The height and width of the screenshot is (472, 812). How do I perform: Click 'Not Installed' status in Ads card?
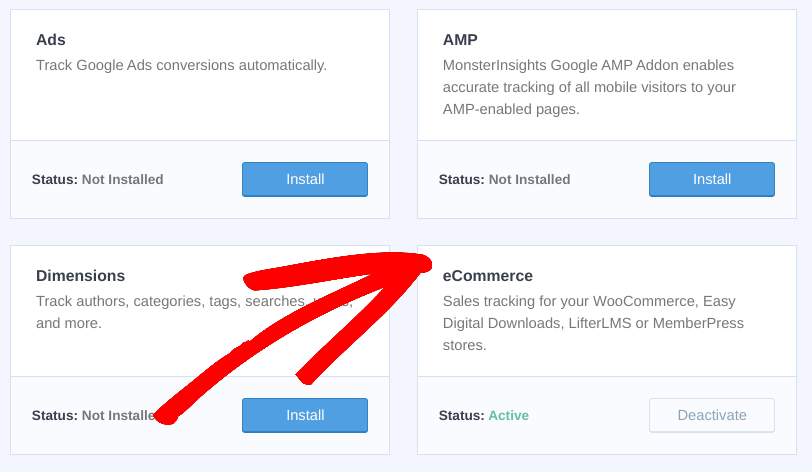[x=122, y=180]
